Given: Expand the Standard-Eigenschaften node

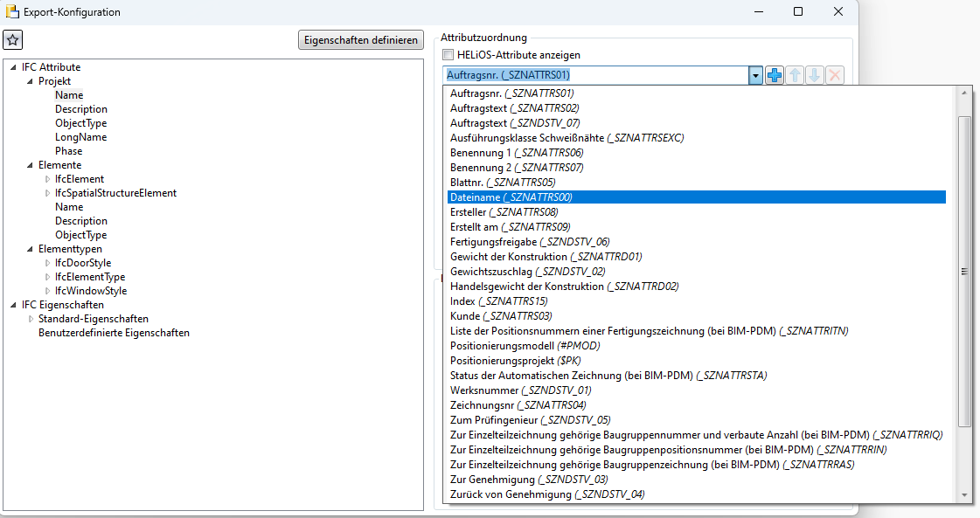Looking at the screenshot, I should (x=31, y=319).
